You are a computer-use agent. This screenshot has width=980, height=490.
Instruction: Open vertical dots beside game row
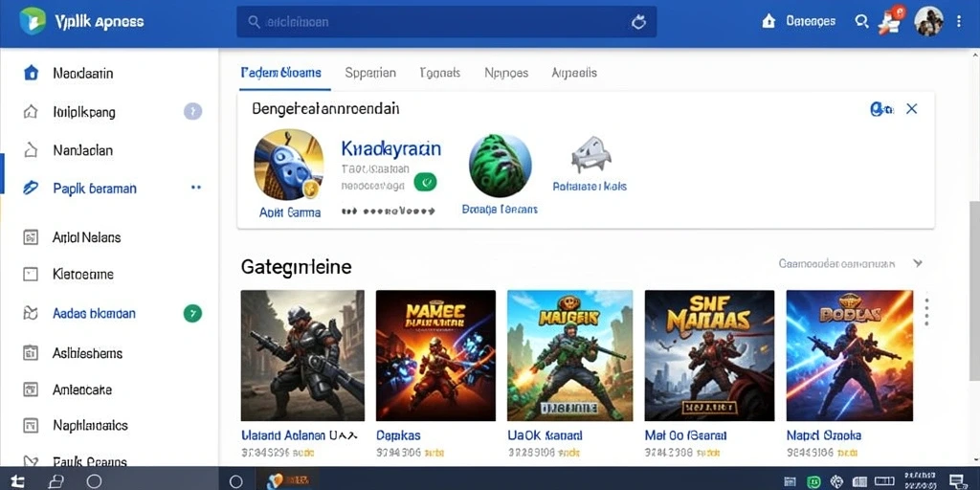pyautogui.click(x=926, y=312)
